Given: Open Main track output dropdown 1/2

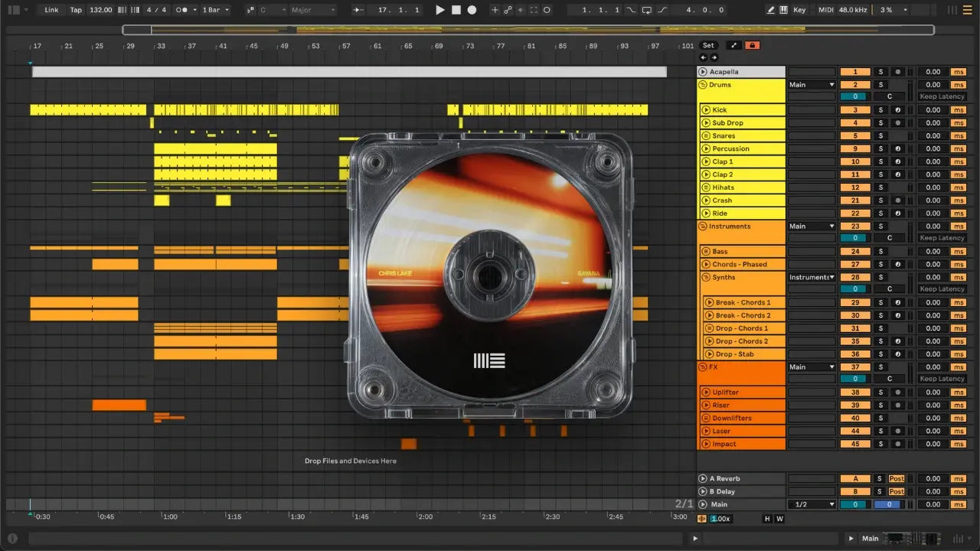Looking at the screenshot, I should (812, 504).
